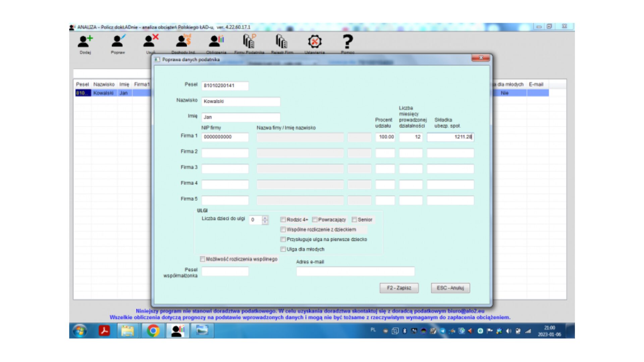Decrease Liczba dzieci do ulgi spinner
The image size is (644, 362).
point(265,222)
